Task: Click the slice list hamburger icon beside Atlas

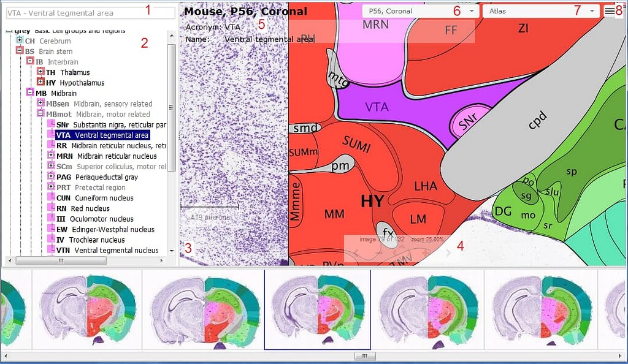Action: click(610, 10)
